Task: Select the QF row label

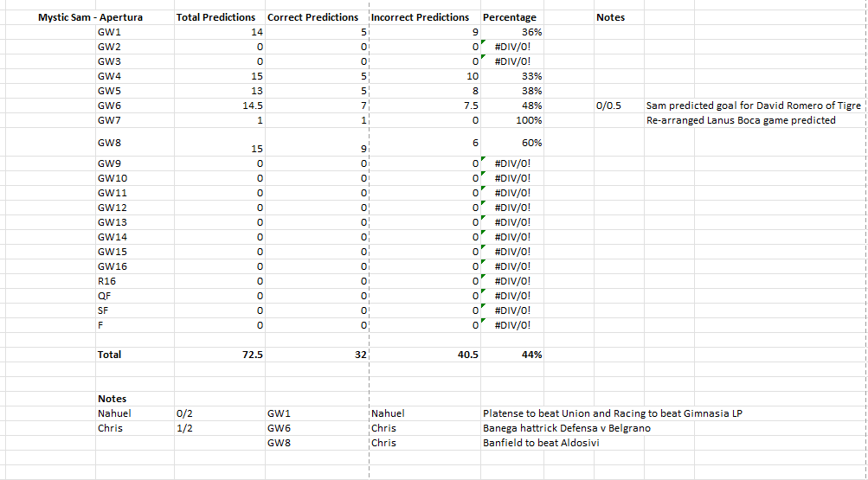Action: coord(104,296)
